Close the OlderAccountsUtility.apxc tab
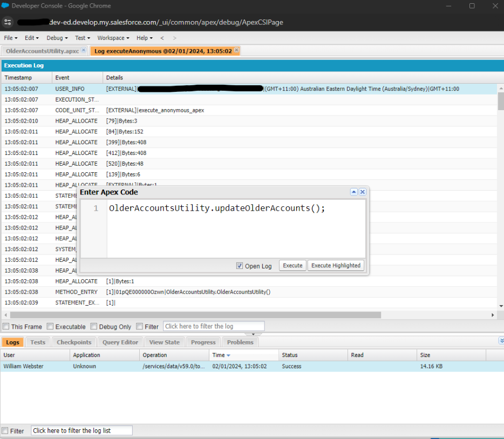The height and width of the screenshot is (439, 504). [84, 50]
